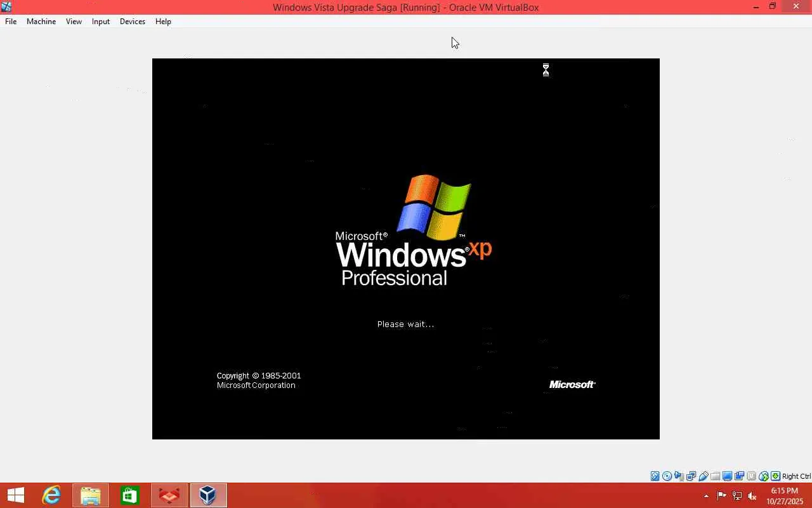Switch to the red geometric app on the taskbar
This screenshot has width=812, height=508.
click(169, 495)
